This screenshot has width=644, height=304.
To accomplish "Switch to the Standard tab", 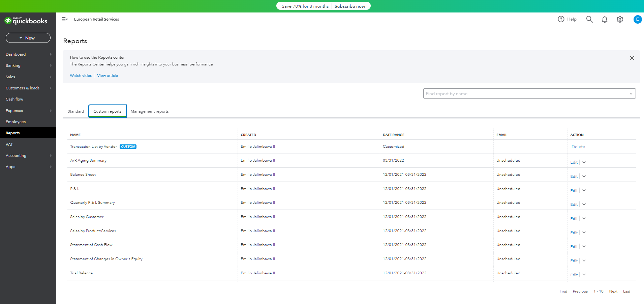I will tap(76, 111).
